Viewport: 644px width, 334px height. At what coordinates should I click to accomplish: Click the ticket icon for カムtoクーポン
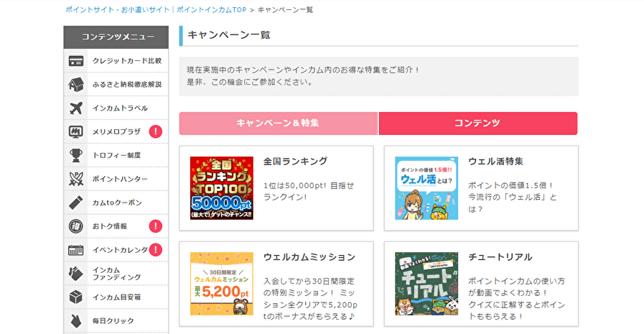coord(76,203)
